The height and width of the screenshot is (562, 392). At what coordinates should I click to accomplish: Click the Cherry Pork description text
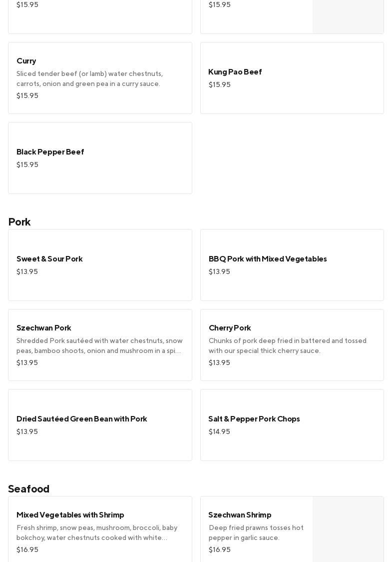(288, 346)
